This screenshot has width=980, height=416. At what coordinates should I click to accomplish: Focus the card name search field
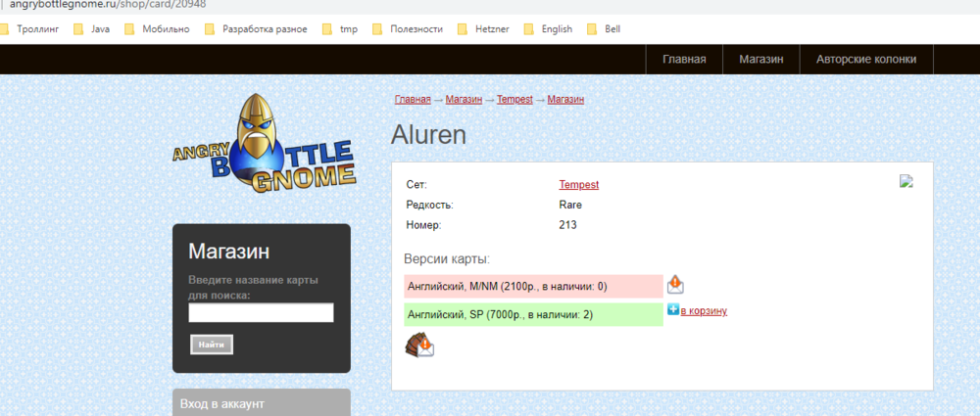coord(261,312)
